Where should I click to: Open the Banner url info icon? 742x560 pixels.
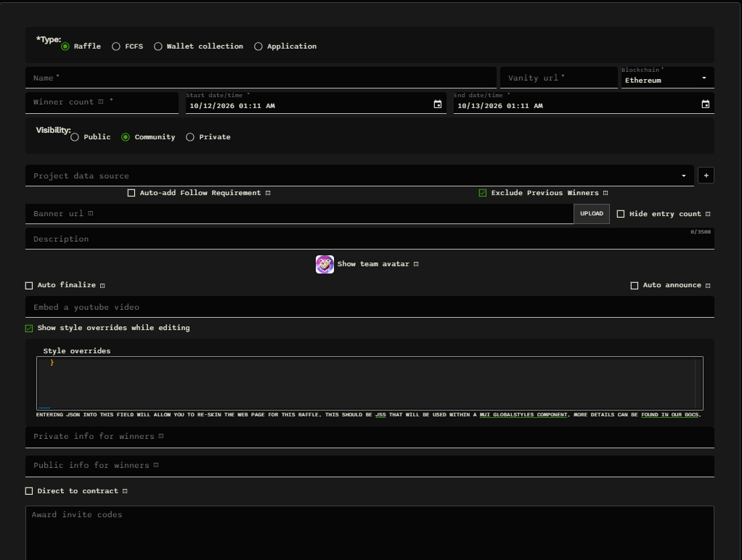coord(91,213)
